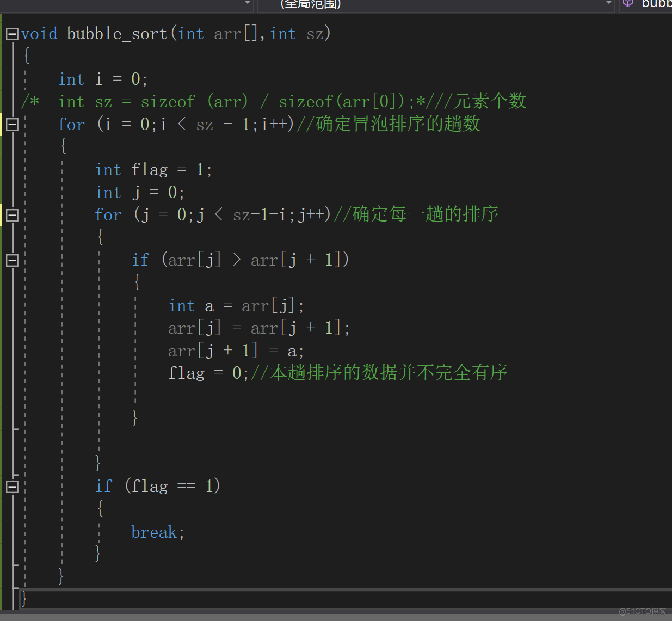Click the line 'int flag = 1;'
The height and width of the screenshot is (621, 672).
point(153,170)
